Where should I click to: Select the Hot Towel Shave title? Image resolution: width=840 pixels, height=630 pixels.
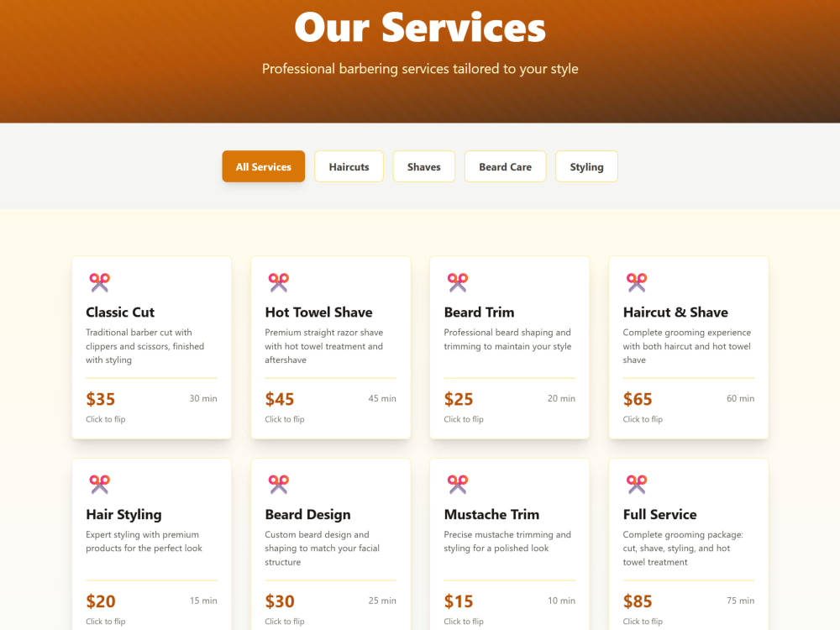coord(318,312)
